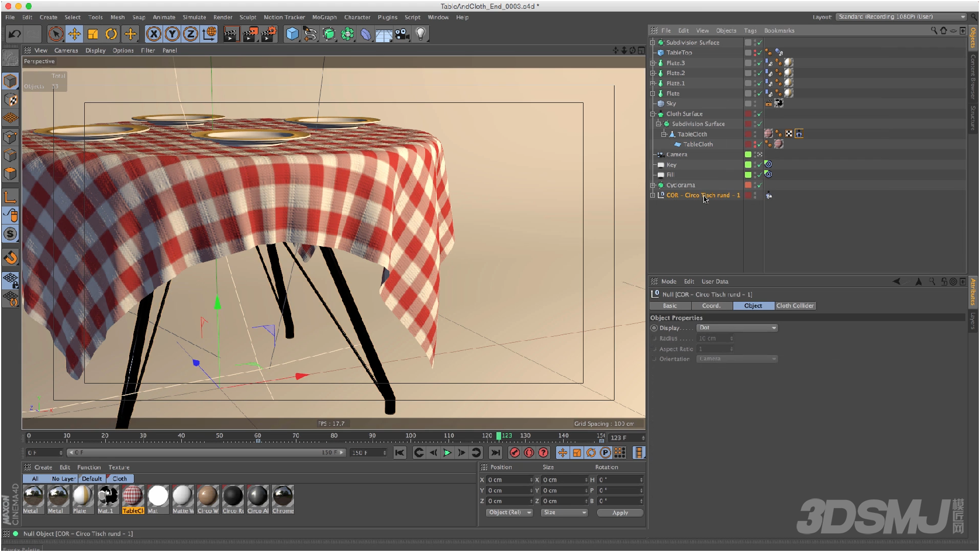The width and height of the screenshot is (980, 552).
Task: Add a Camera object icon
Action: tap(402, 34)
